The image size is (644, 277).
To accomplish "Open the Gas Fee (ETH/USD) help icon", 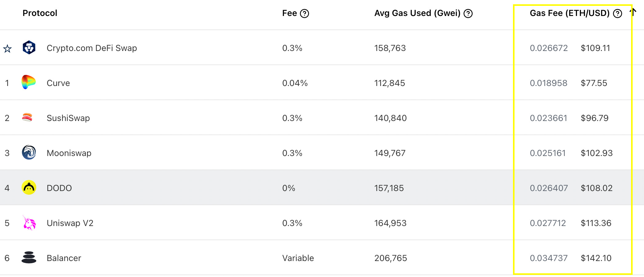I will click(618, 14).
